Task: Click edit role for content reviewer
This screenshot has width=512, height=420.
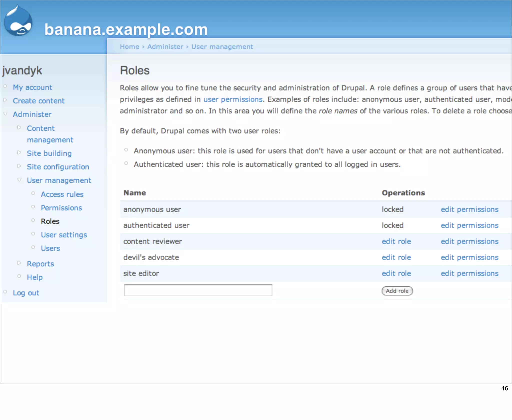Action: (x=396, y=241)
